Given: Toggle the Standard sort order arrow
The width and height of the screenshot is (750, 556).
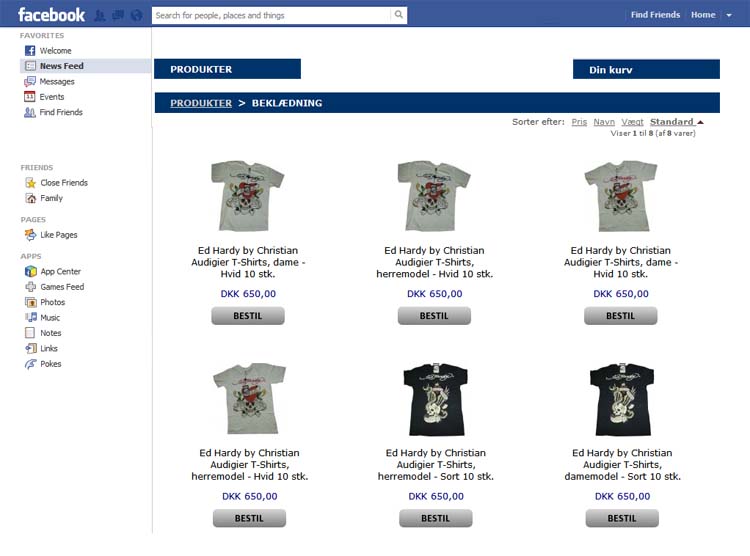Looking at the screenshot, I should click(x=700, y=122).
